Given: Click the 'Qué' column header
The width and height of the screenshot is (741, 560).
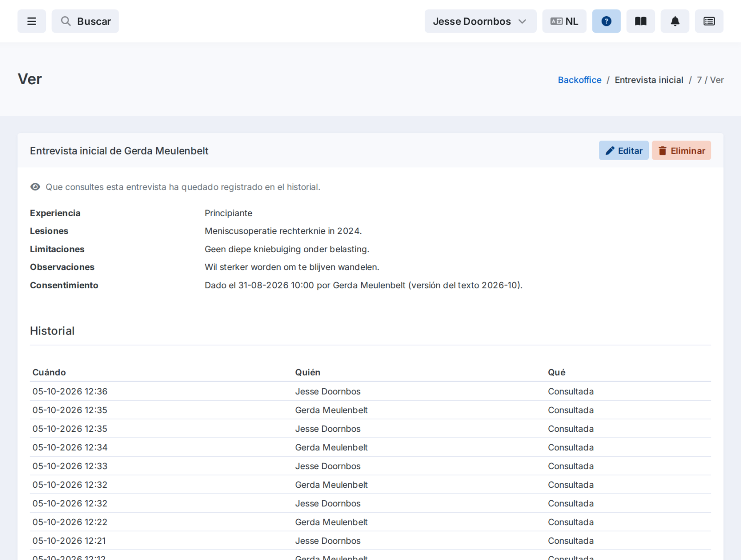Looking at the screenshot, I should [557, 373].
